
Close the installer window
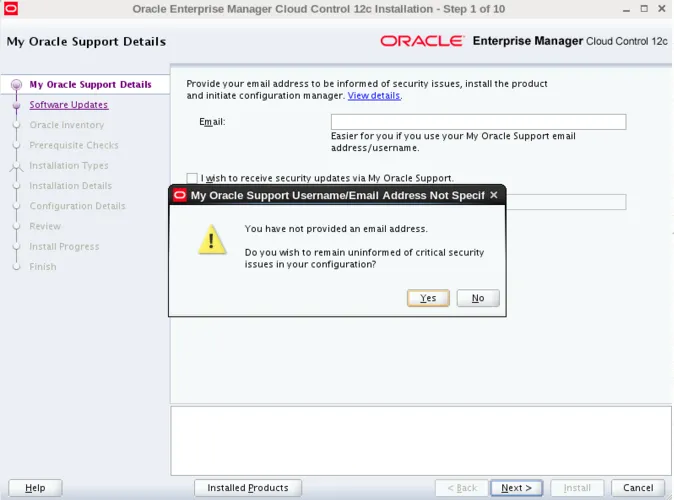pyautogui.click(x=662, y=9)
